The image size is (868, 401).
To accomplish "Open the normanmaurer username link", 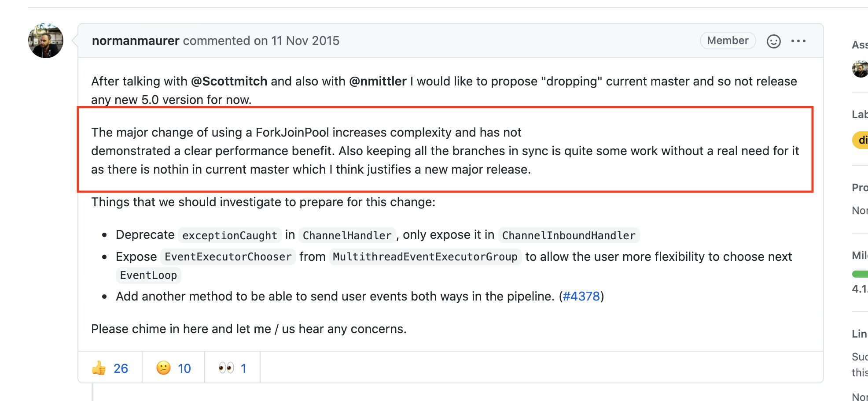I will pos(136,41).
